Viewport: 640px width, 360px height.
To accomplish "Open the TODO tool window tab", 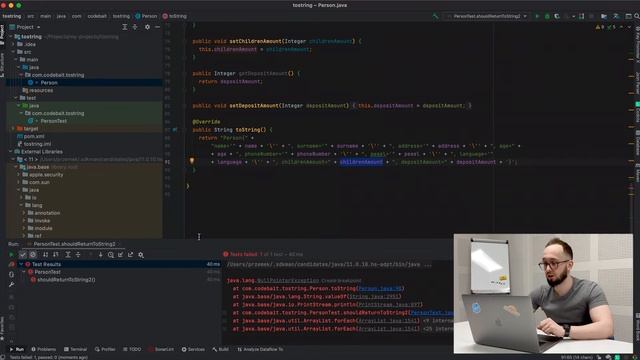I will [132, 349].
